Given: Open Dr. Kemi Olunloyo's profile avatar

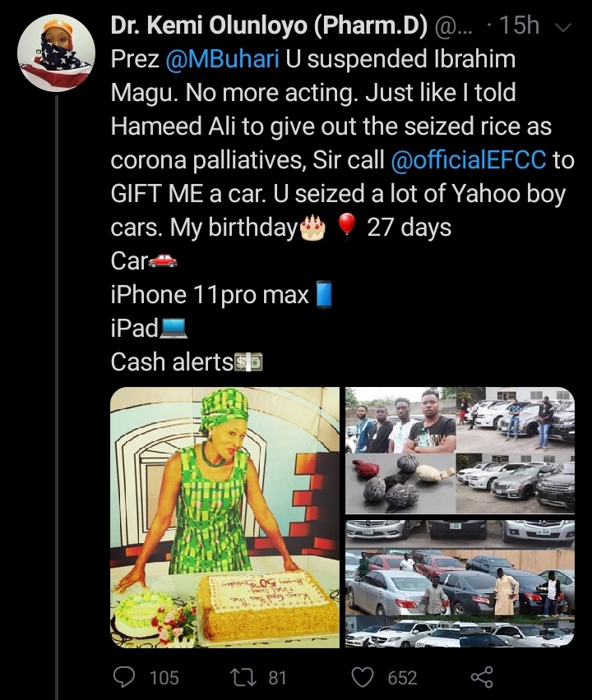Looking at the screenshot, I should click(56, 53).
